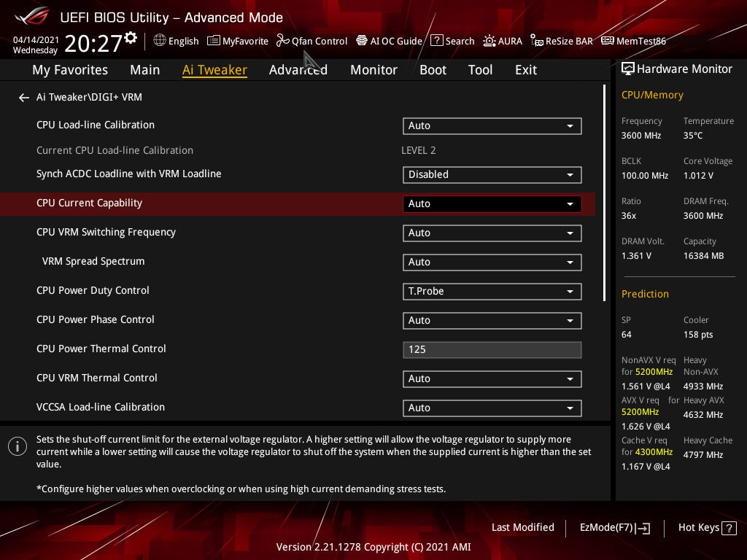The height and width of the screenshot is (560, 747).
Task: Switch to the Boot tab
Action: click(x=433, y=70)
